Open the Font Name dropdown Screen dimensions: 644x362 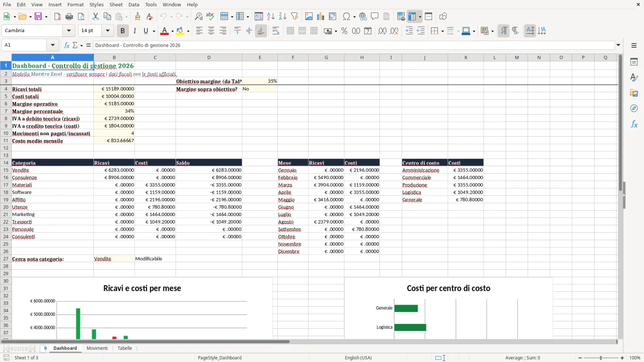(70, 31)
